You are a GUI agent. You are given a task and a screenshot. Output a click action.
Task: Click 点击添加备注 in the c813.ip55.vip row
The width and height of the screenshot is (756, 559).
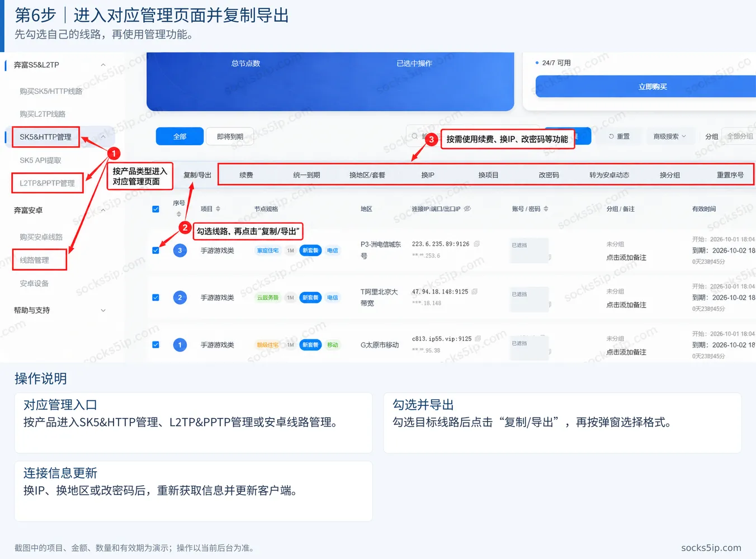pos(626,352)
